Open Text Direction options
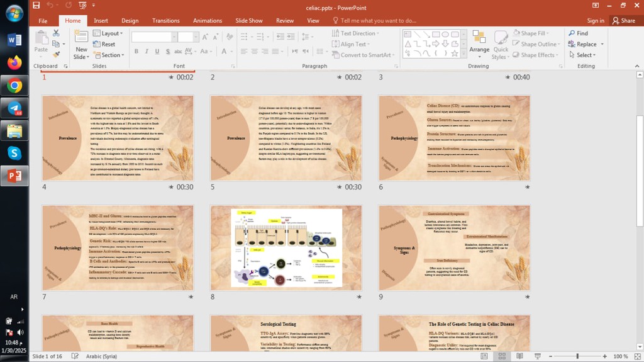The height and width of the screenshot is (362, 644). point(355,33)
